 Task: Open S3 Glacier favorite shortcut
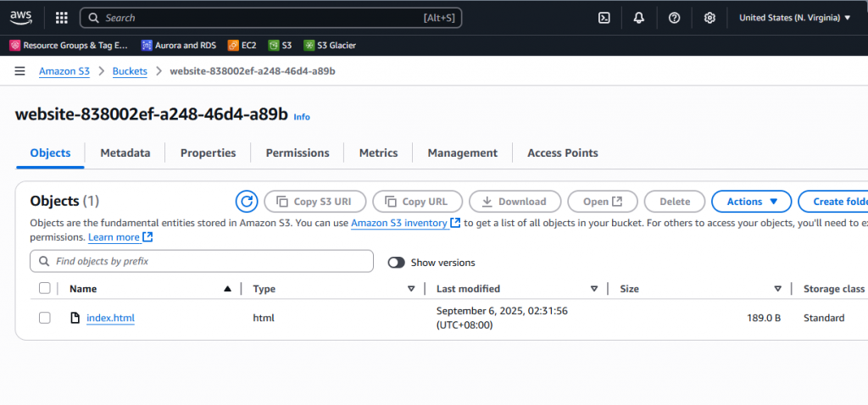coord(330,46)
